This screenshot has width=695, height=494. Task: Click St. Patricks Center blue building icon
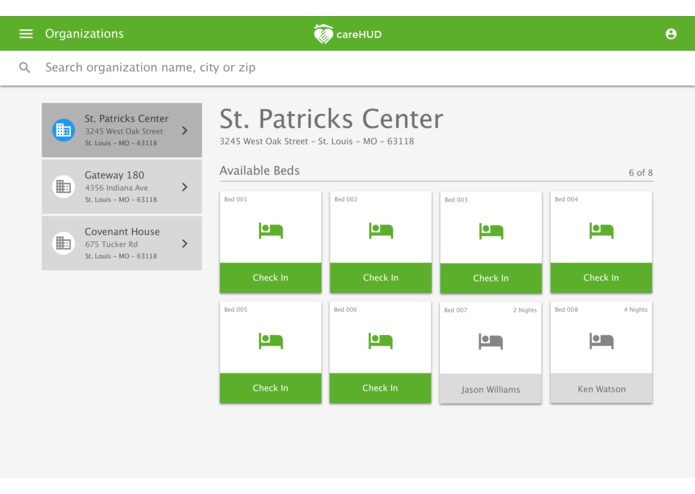coord(63,130)
